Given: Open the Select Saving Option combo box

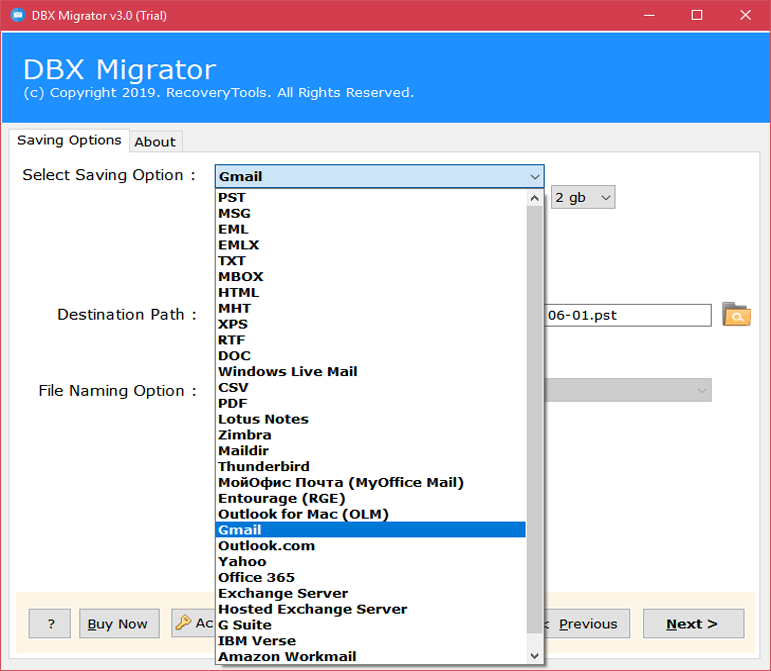Looking at the screenshot, I should tap(379, 176).
